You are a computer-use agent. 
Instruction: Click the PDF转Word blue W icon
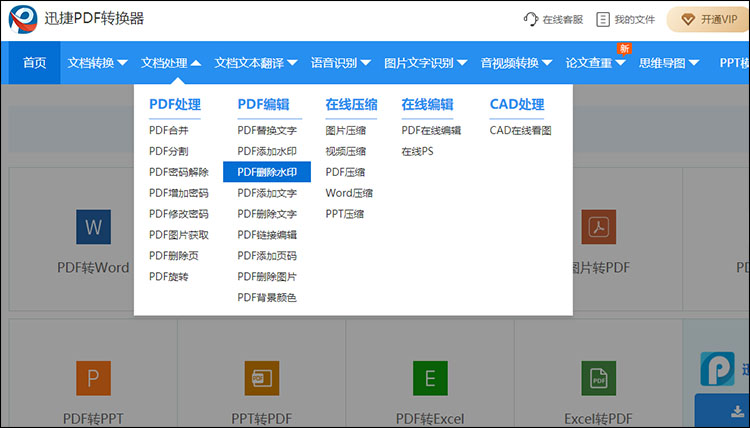coord(93,227)
